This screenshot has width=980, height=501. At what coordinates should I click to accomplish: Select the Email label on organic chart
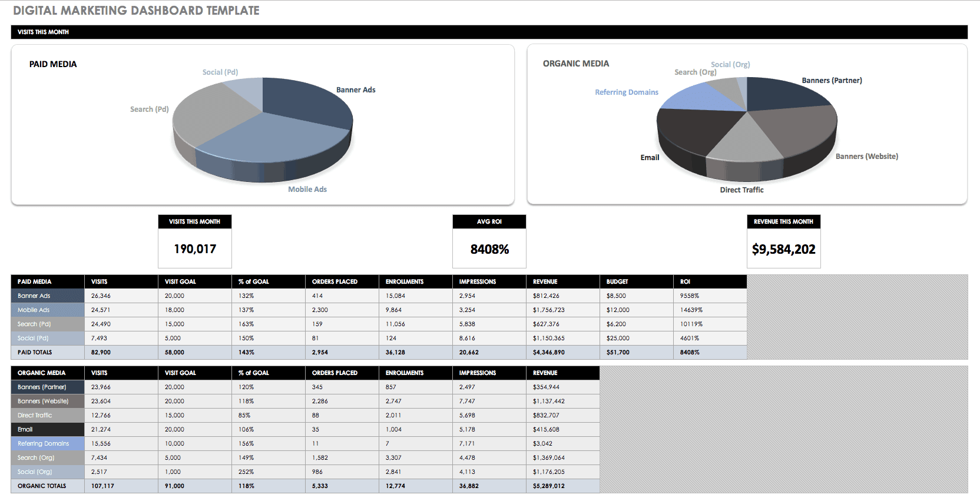(650, 158)
